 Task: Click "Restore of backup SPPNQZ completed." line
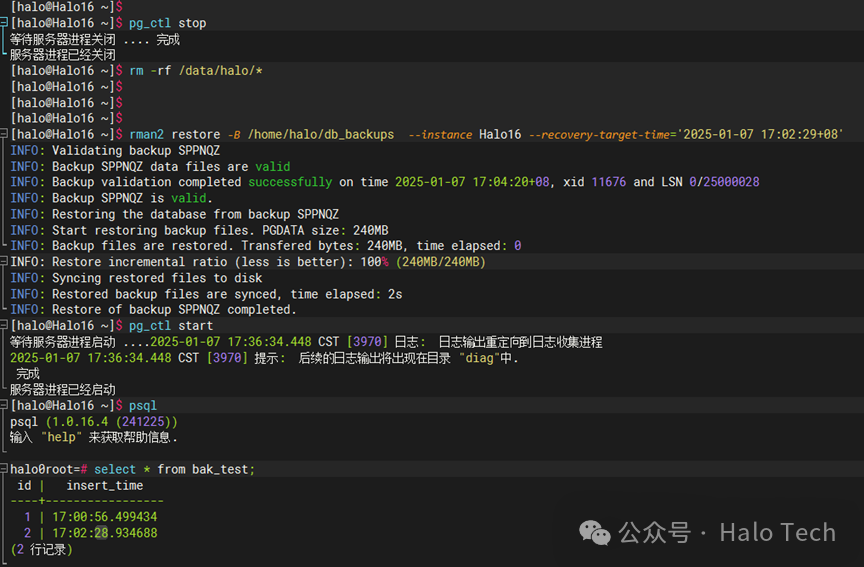pos(174,310)
